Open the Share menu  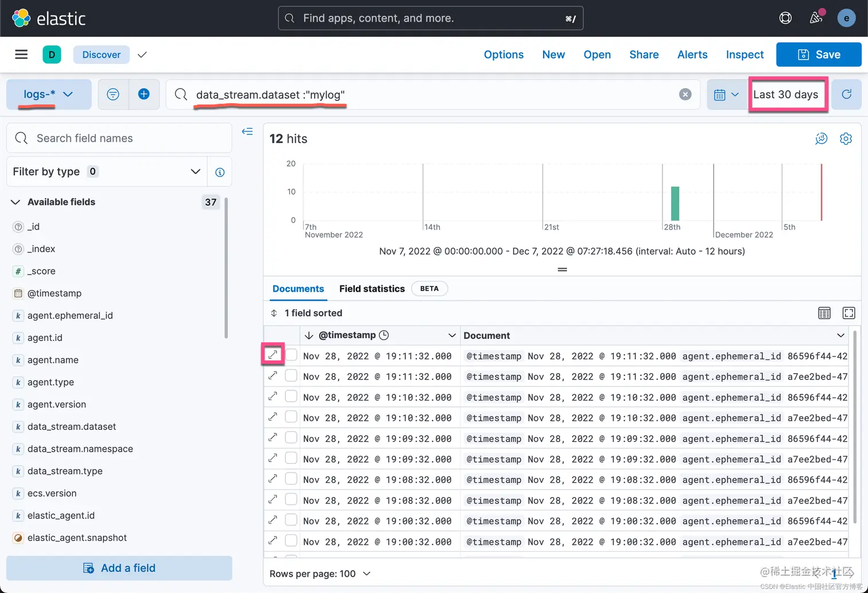[644, 55]
